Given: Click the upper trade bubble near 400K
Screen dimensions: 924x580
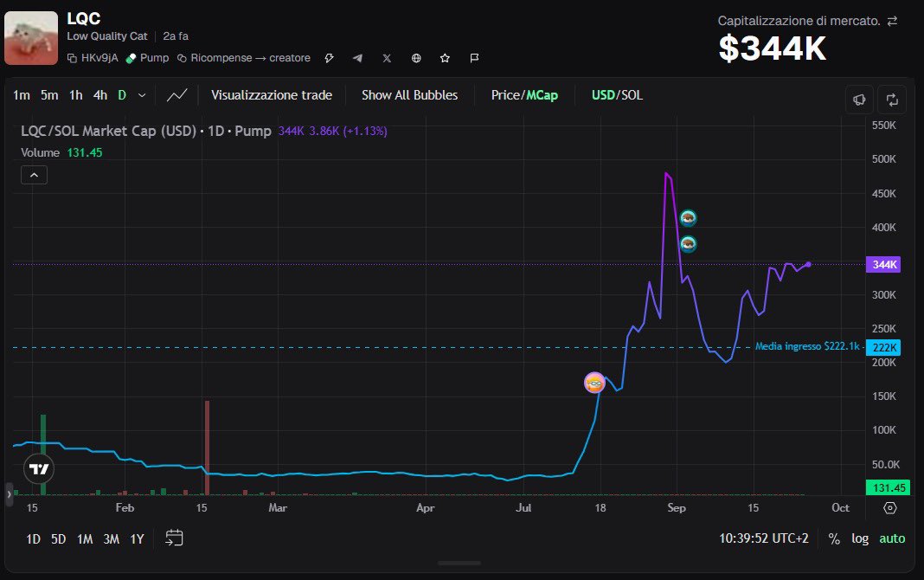Looking at the screenshot, I should click(688, 219).
